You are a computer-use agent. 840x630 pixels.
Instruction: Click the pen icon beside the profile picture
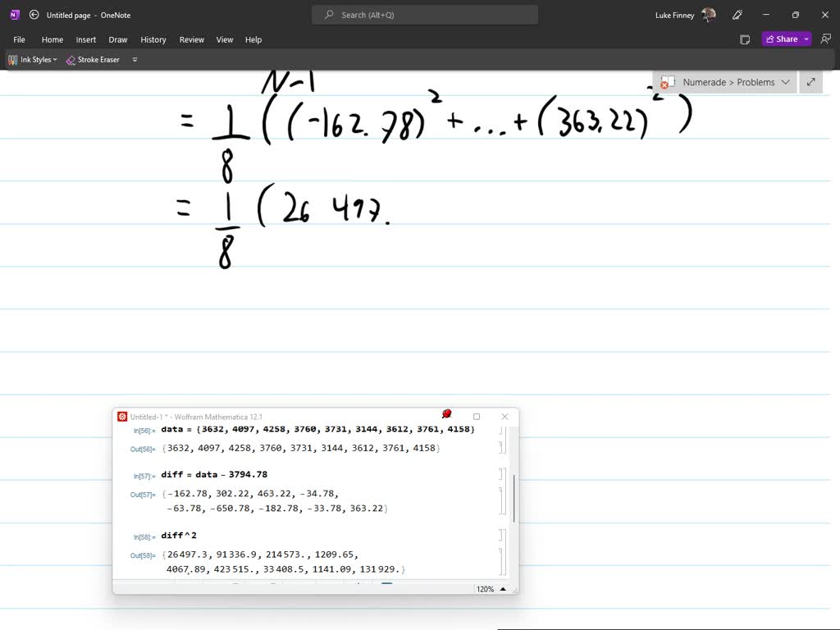(x=737, y=15)
